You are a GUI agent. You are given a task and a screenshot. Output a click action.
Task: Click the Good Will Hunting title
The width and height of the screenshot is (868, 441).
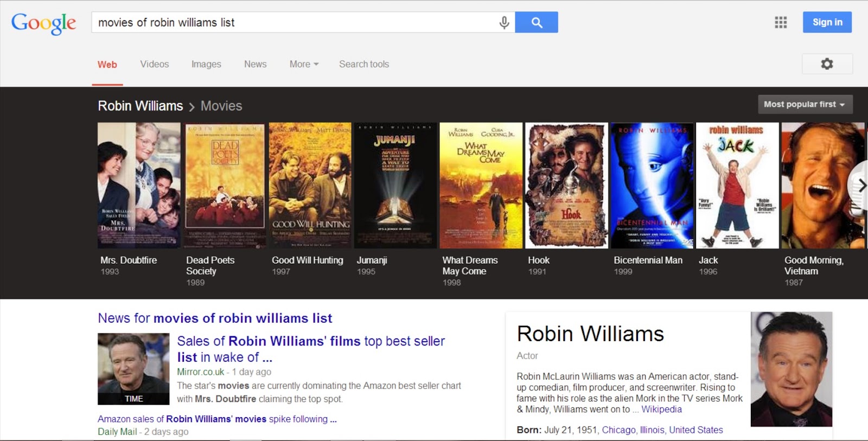tap(308, 260)
